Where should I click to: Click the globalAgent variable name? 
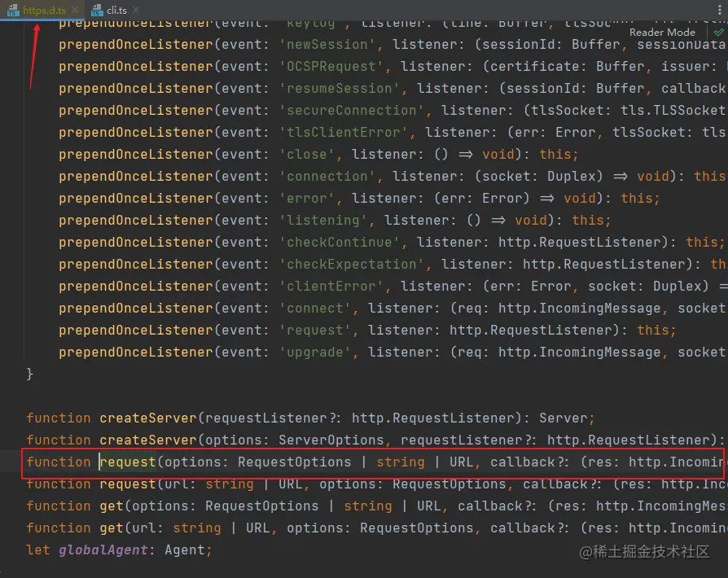point(103,550)
